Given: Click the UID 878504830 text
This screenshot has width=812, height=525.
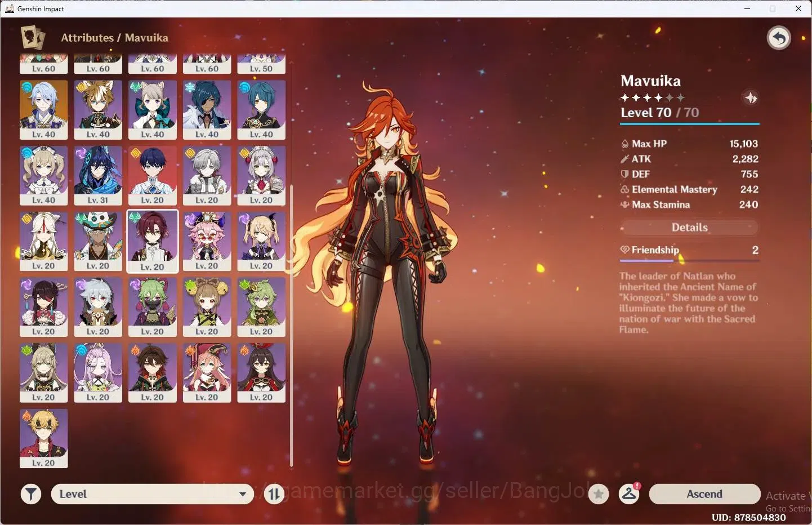Looking at the screenshot, I should pyautogui.click(x=748, y=517).
